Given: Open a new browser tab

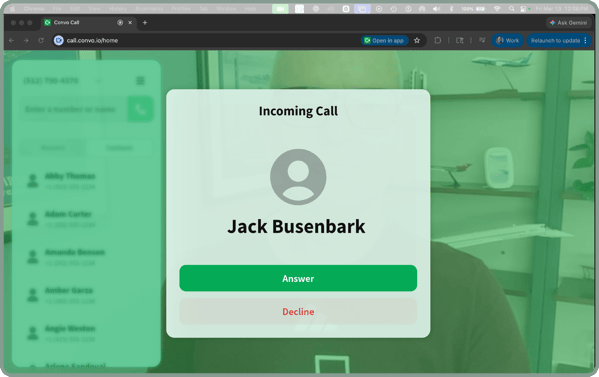Looking at the screenshot, I should (145, 23).
